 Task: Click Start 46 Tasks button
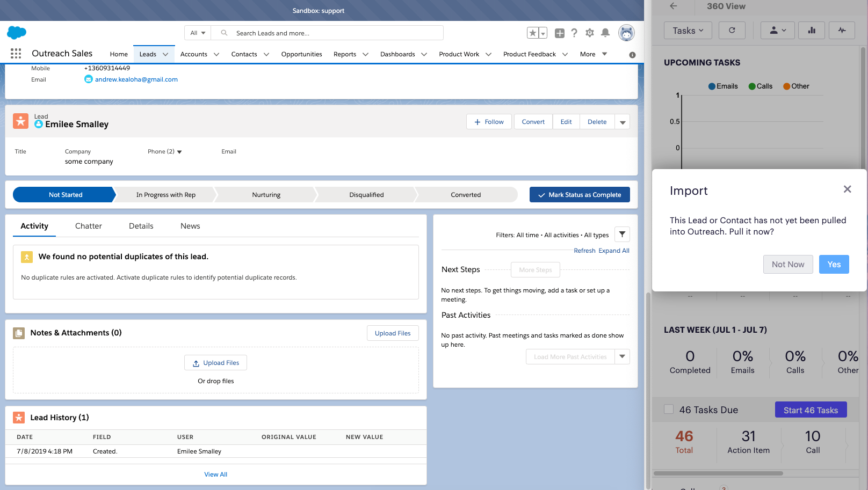coord(811,410)
